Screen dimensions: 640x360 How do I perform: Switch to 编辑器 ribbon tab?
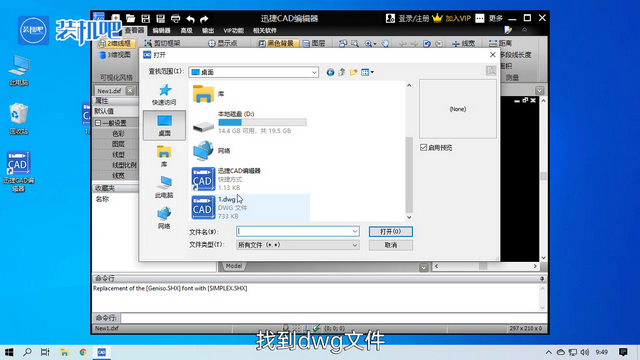pyautogui.click(x=161, y=31)
